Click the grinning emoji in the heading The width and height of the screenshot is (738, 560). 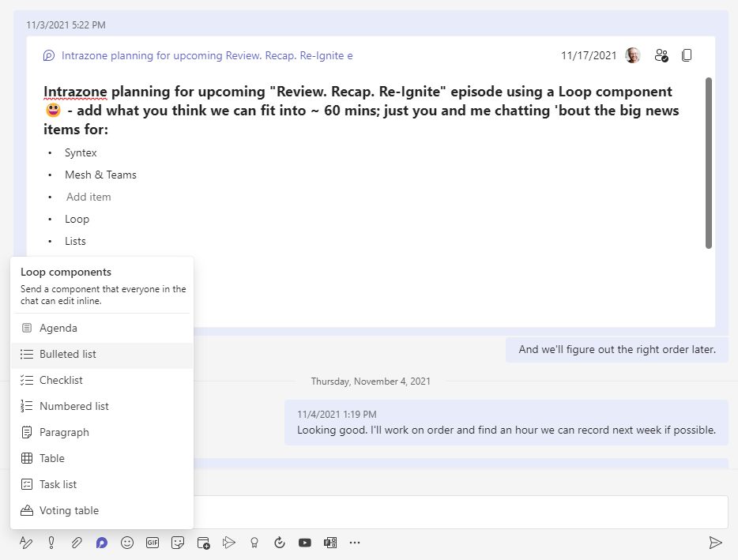click(53, 110)
